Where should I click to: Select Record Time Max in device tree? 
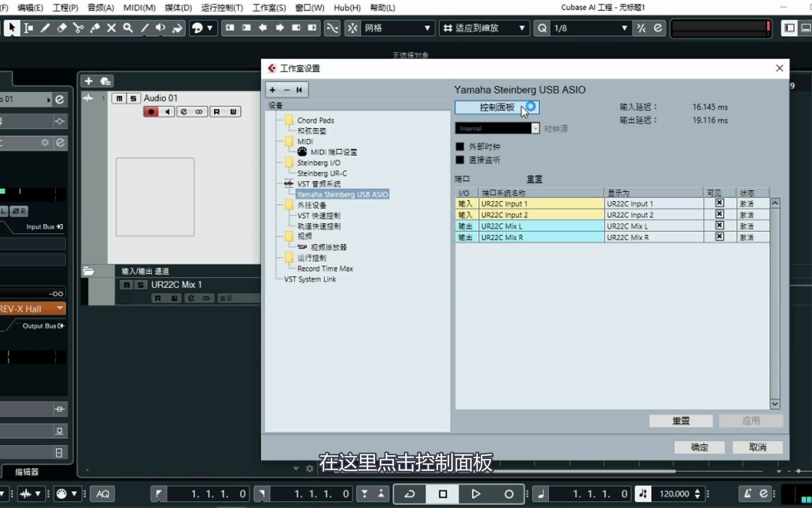coord(325,269)
